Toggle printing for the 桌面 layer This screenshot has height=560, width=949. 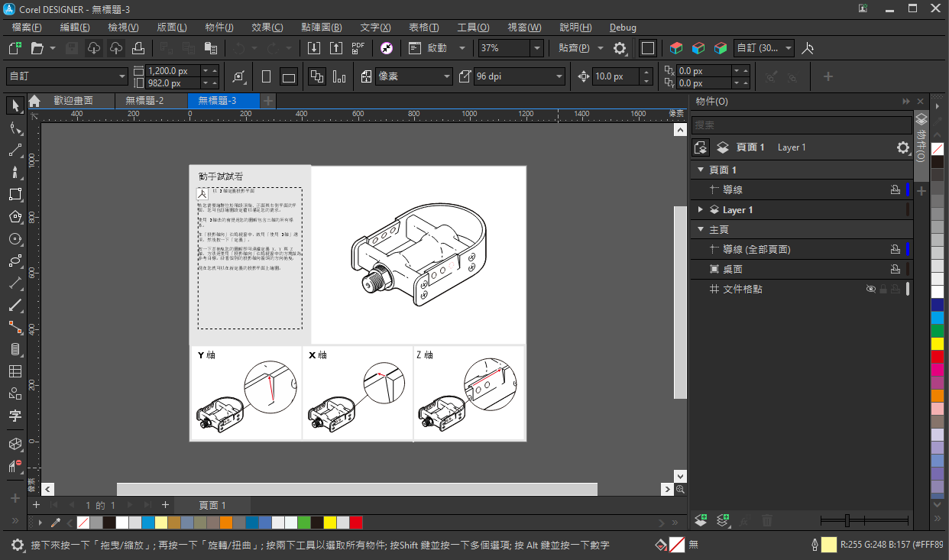pyautogui.click(x=895, y=269)
